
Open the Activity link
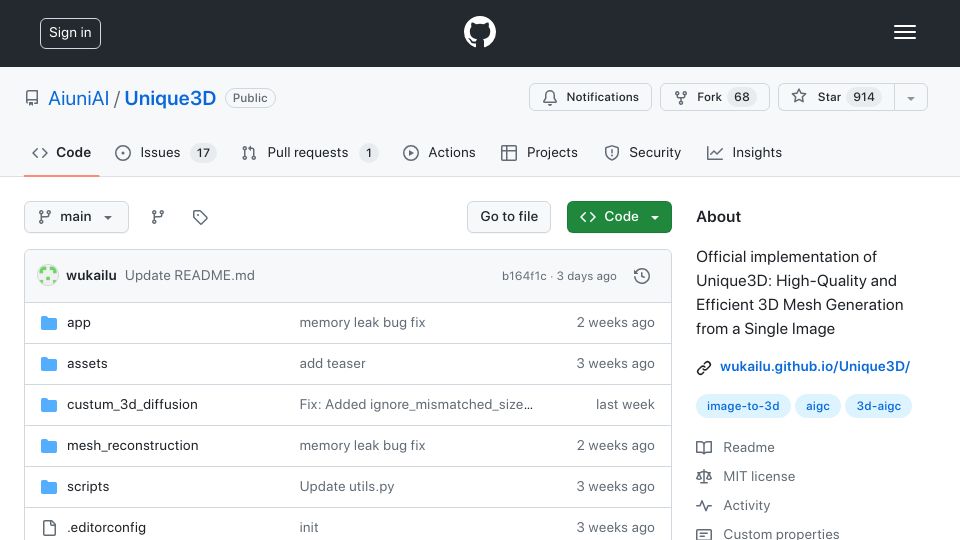[746, 506]
